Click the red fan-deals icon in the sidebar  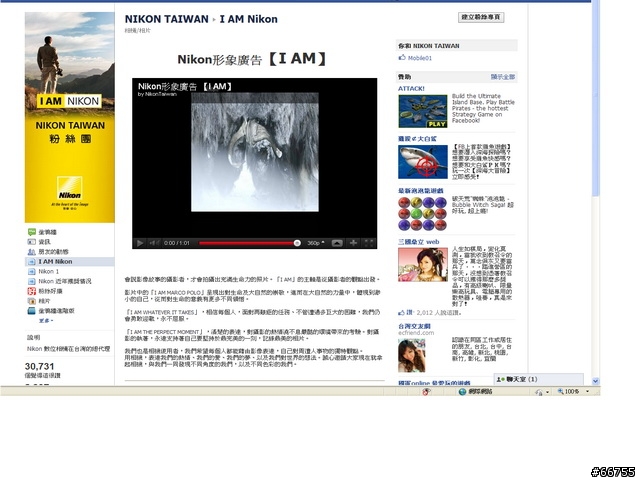pyautogui.click(x=31, y=291)
